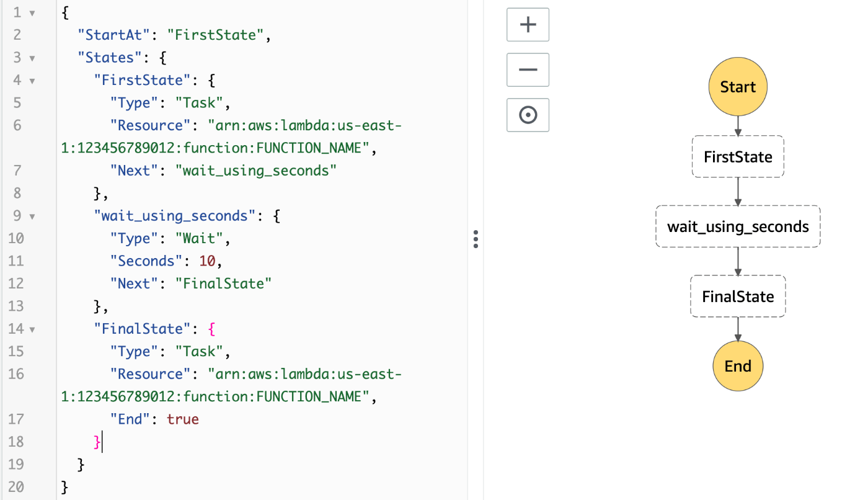Select the wait_using_seconds state node
The height and width of the screenshot is (500, 868).
[738, 226]
